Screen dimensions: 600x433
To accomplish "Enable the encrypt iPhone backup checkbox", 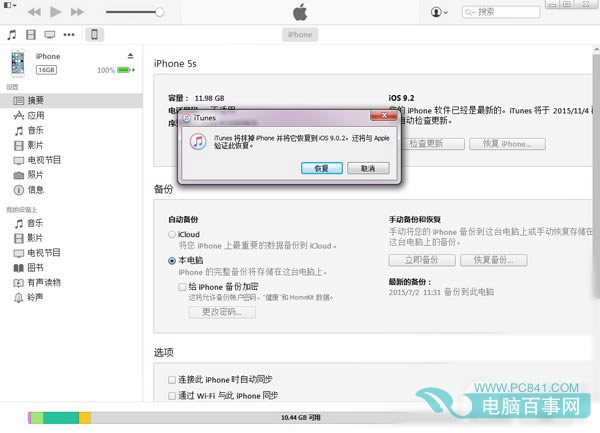I will (x=182, y=287).
